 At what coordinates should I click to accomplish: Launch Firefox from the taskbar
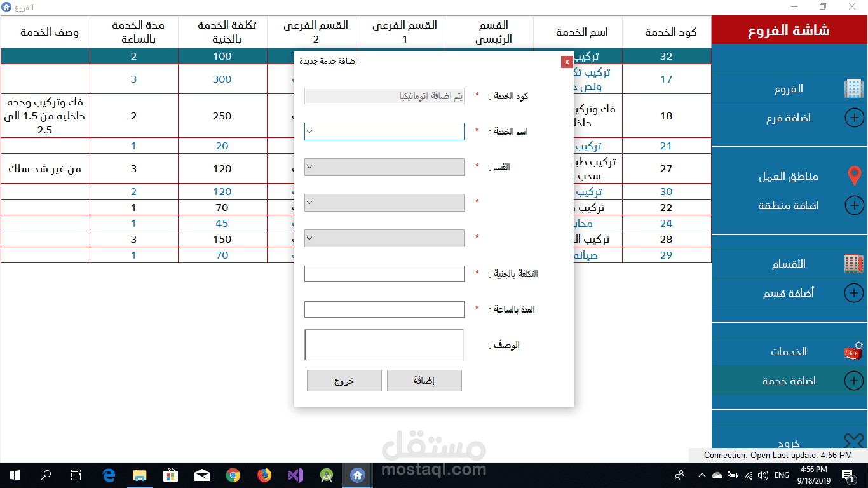[264, 475]
